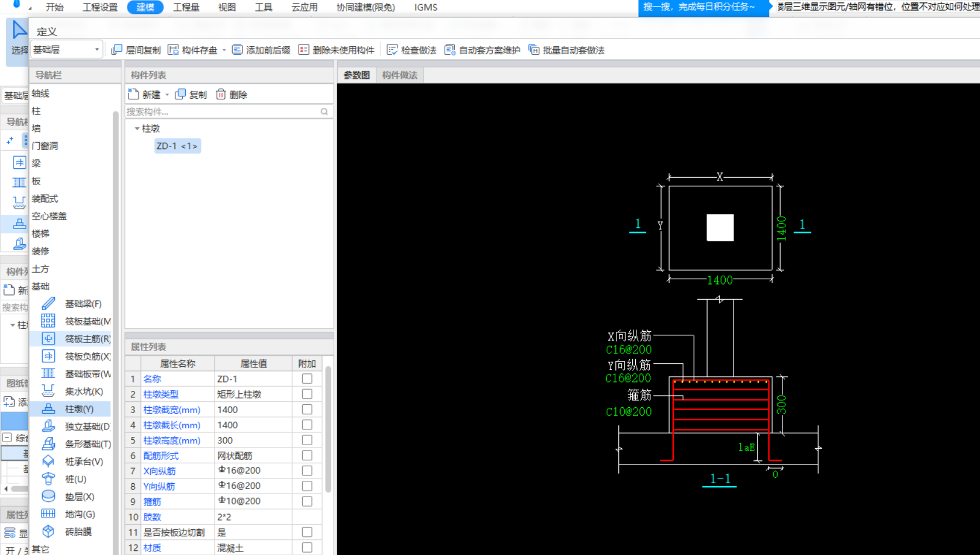Tick the 附加 checkbox for 柱墩高度 row
Viewport: 980px width, 555px height.
(x=307, y=440)
